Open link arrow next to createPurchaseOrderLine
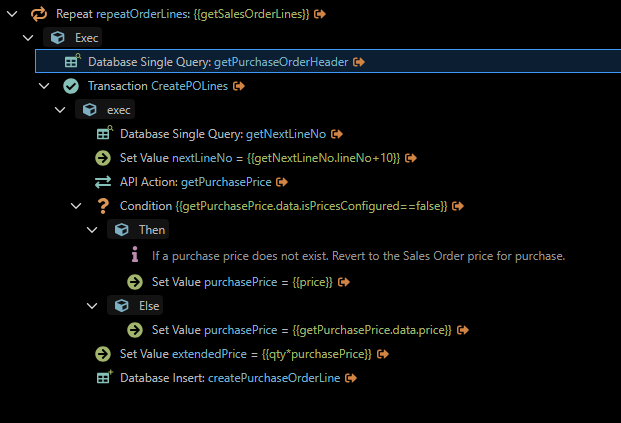 pyautogui.click(x=351, y=378)
